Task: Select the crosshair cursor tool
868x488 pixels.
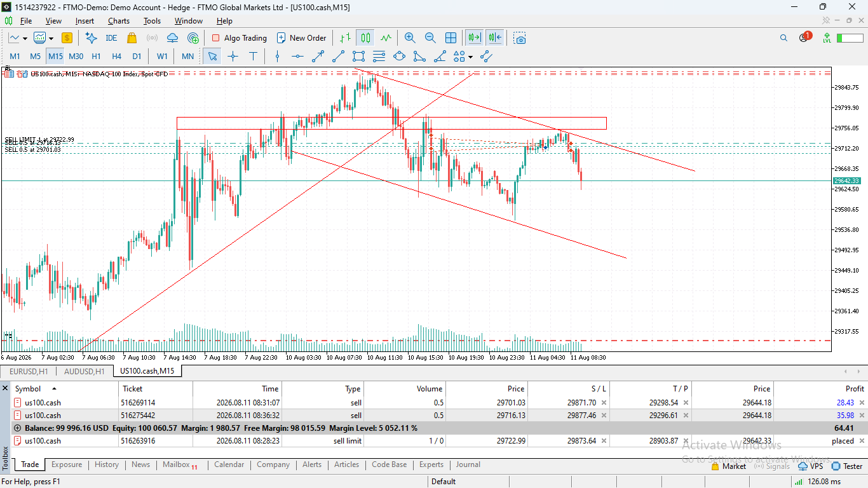Action: pos(233,57)
